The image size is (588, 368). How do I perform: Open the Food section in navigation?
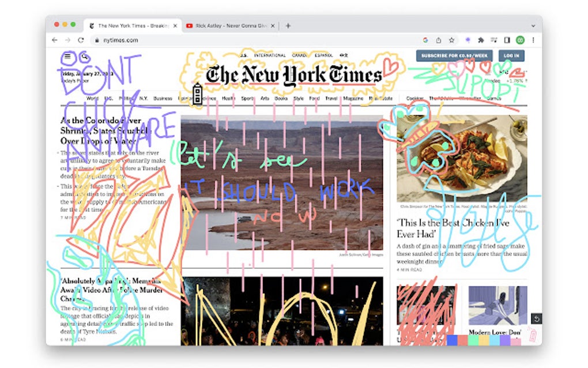314,98
